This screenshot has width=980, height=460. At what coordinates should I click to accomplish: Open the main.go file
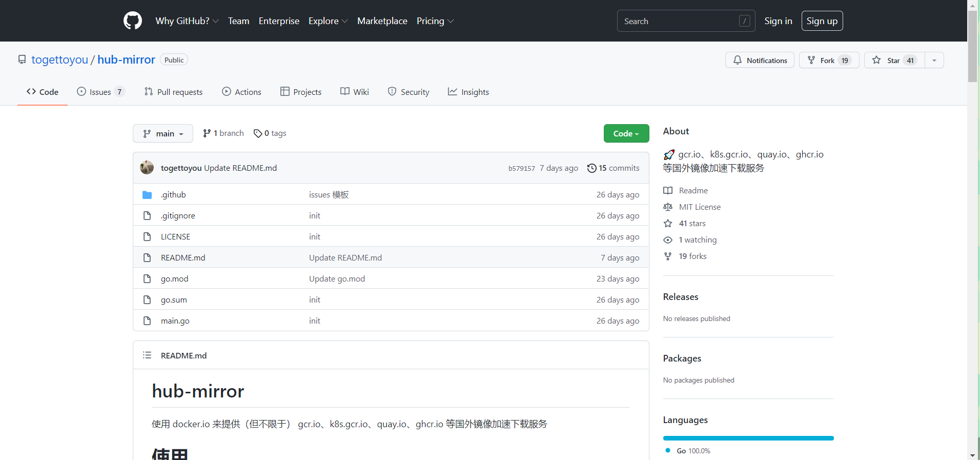pos(175,321)
